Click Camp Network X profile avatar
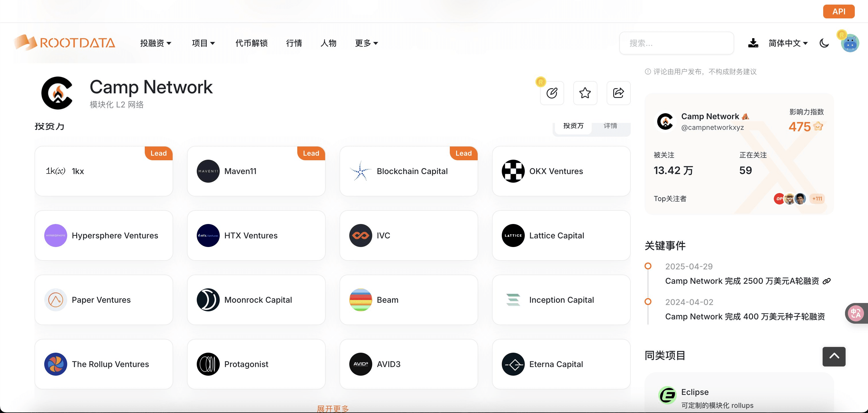868x413 pixels. pyautogui.click(x=666, y=121)
